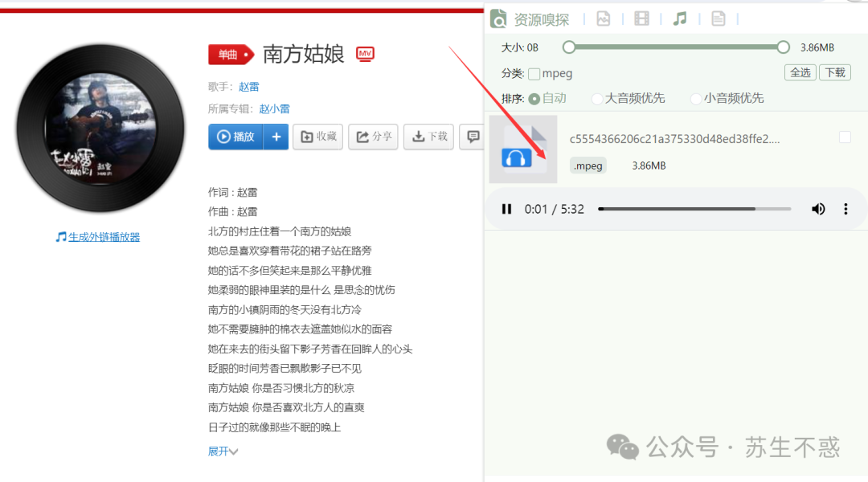Click the 0:01 / 5:32 time display
The width and height of the screenshot is (868, 482).
[554, 209]
